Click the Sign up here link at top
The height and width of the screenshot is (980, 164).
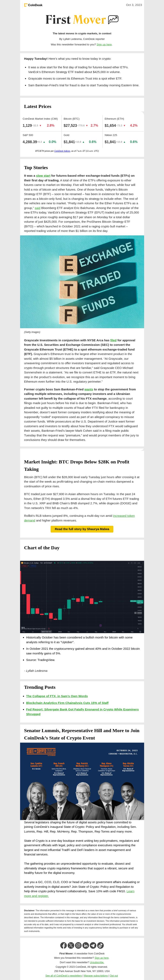(104, 45)
